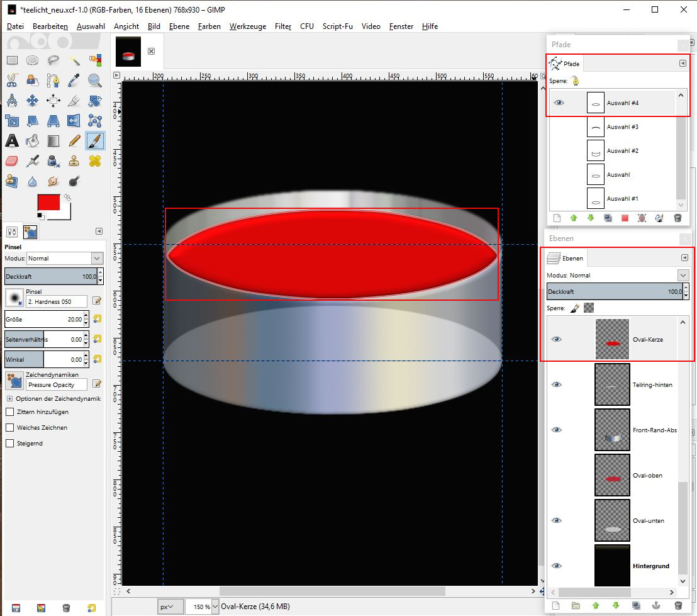Toggle visibility of path Auswahl #4
Image resolution: width=697 pixels, height=616 pixels.
coord(559,103)
